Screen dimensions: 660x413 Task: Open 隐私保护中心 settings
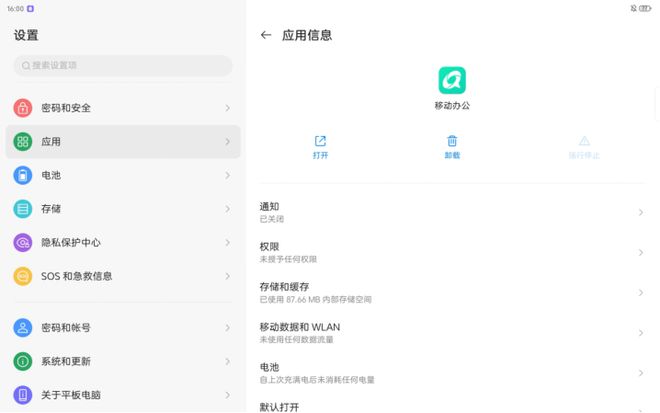tap(123, 242)
